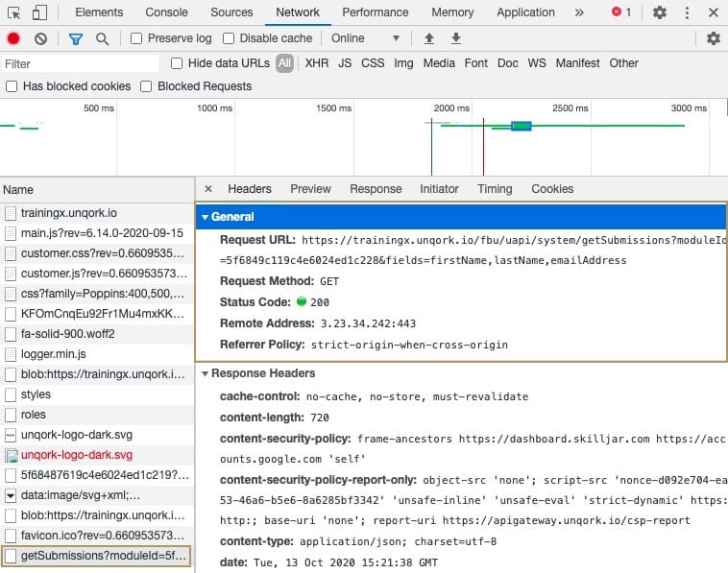The image size is (728, 573).
Task: Switch to the Elements tab
Action: tap(99, 12)
